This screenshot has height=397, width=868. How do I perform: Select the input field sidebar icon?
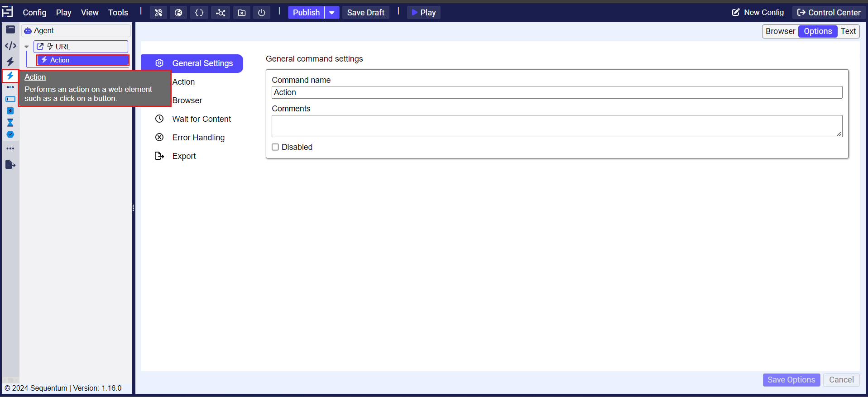(x=10, y=99)
